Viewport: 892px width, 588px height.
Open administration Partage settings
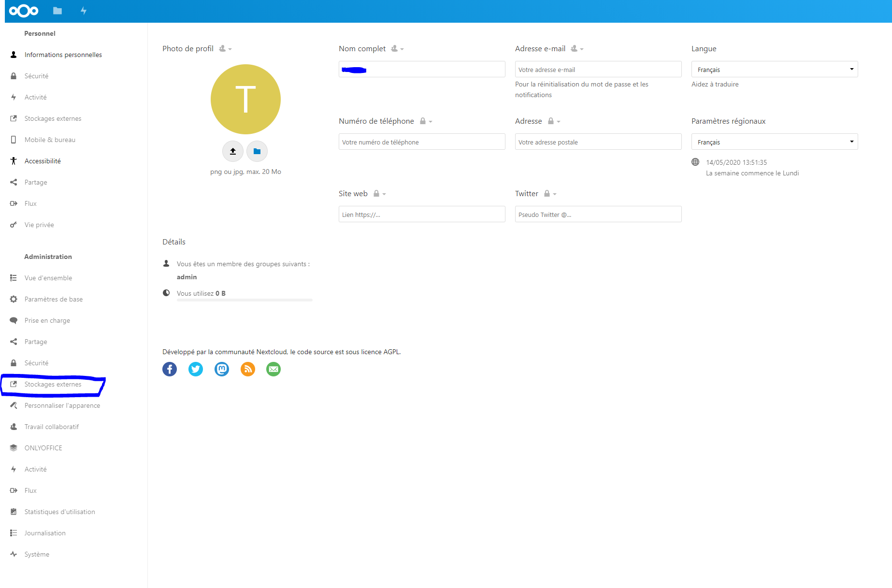coord(36,342)
